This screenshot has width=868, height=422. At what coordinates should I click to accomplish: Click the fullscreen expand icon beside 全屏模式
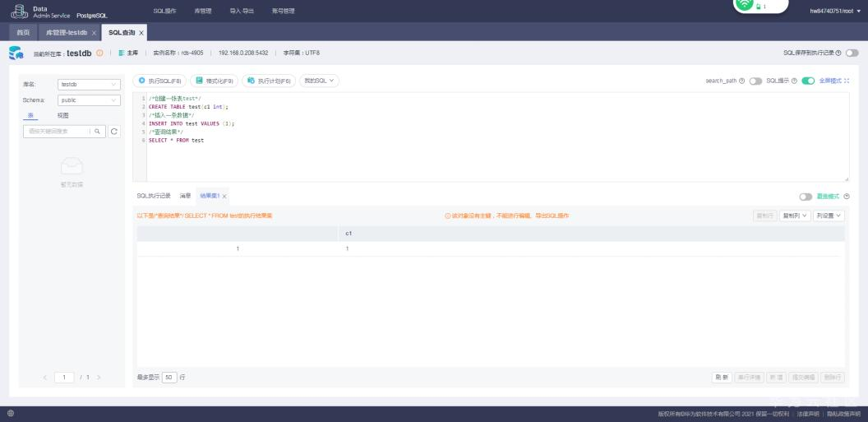(847, 81)
